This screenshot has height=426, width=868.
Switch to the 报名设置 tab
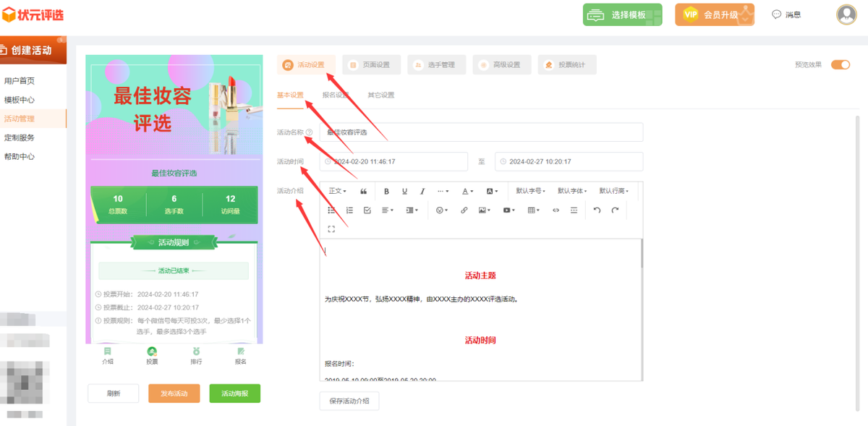point(336,95)
